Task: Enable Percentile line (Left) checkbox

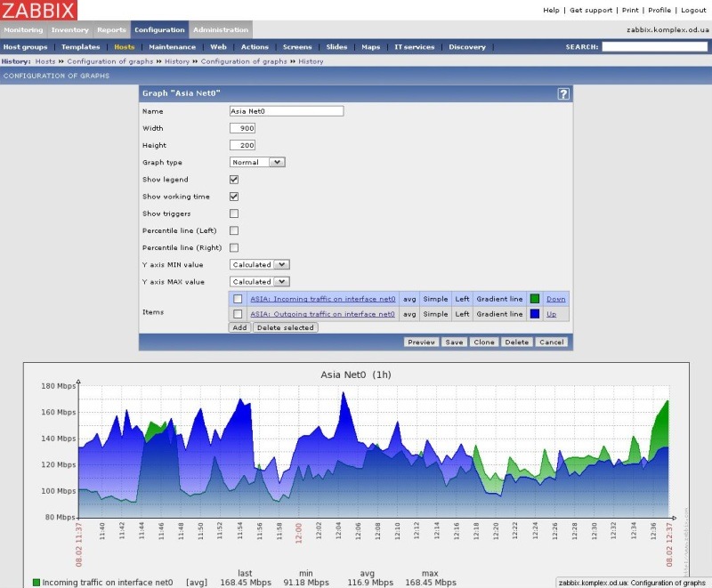Action: click(234, 230)
